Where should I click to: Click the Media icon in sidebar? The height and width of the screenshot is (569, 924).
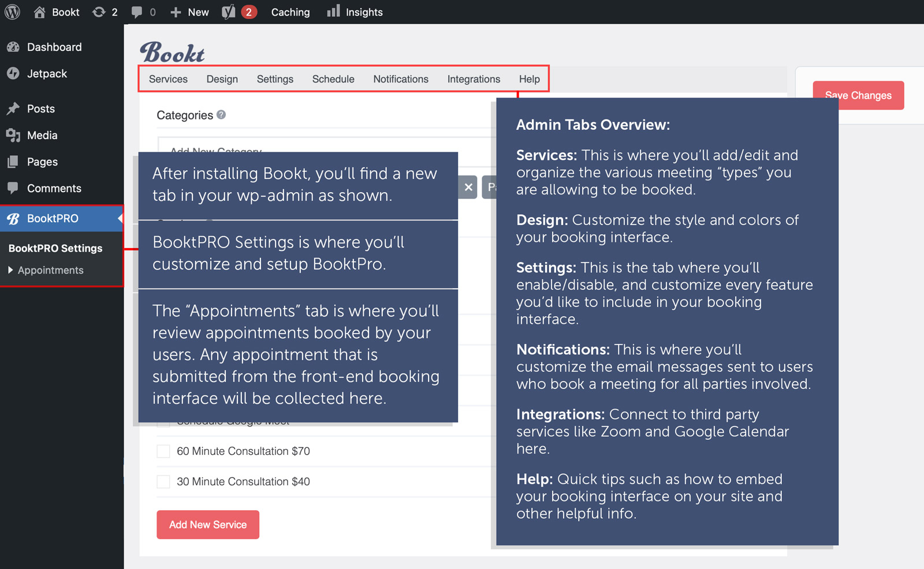click(13, 135)
